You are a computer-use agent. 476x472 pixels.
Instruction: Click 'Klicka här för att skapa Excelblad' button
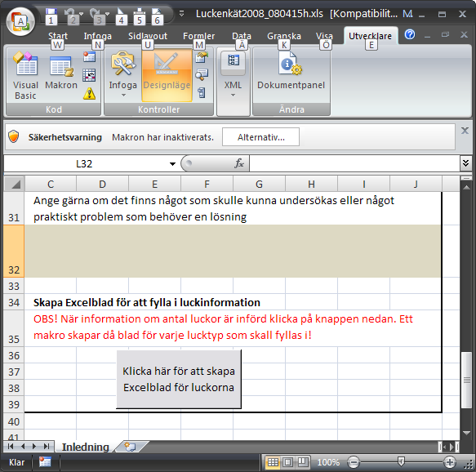[179, 379]
